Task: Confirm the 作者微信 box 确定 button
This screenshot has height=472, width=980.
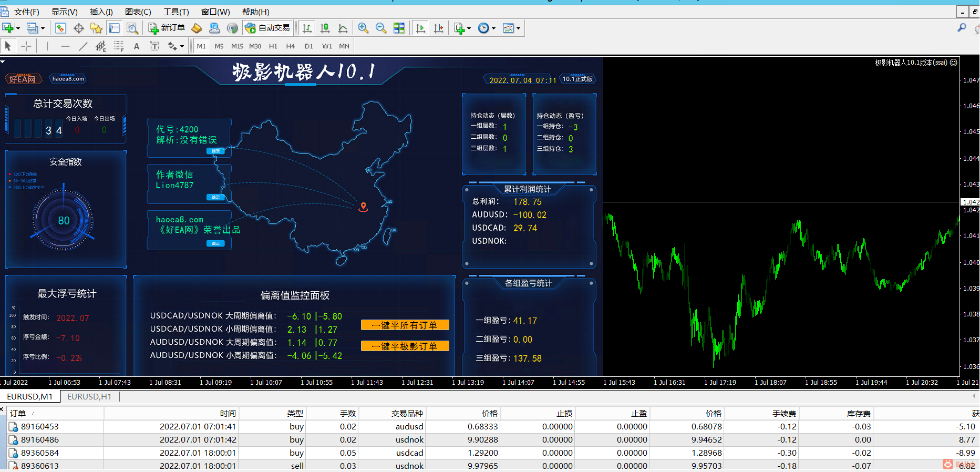Action: 215,198
